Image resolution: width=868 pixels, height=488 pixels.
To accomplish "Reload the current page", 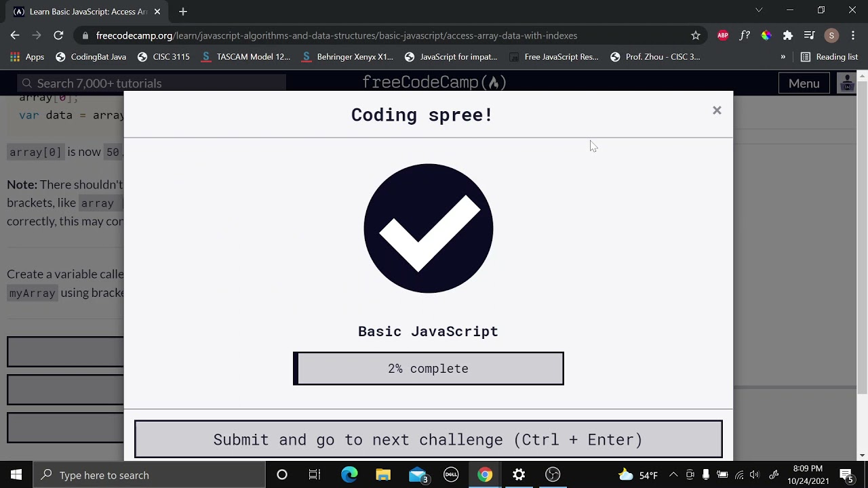I will click(58, 35).
